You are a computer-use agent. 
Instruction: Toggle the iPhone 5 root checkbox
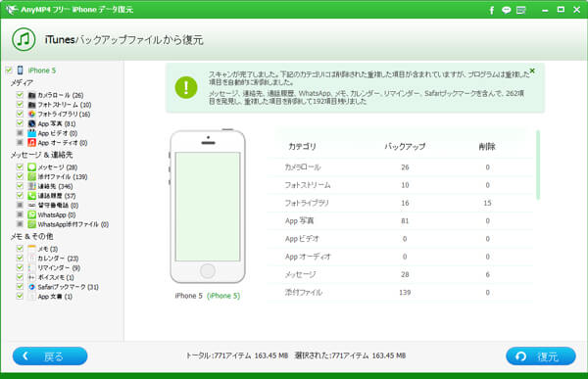(x=9, y=71)
